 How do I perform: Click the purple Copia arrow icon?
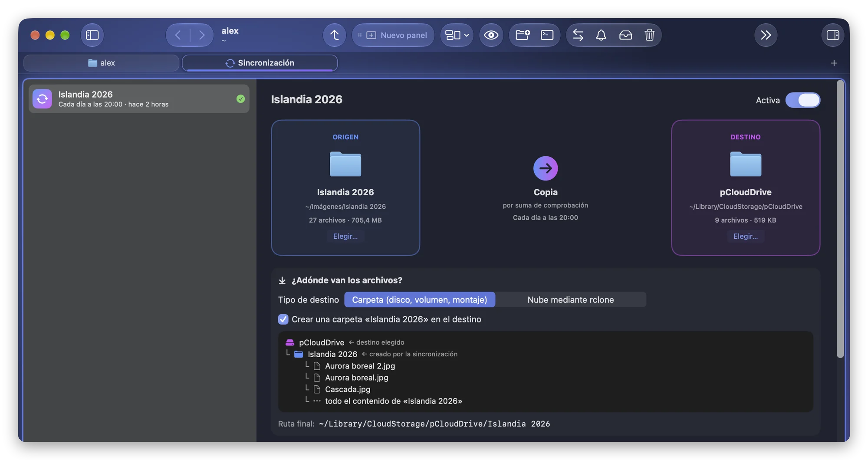click(x=546, y=168)
